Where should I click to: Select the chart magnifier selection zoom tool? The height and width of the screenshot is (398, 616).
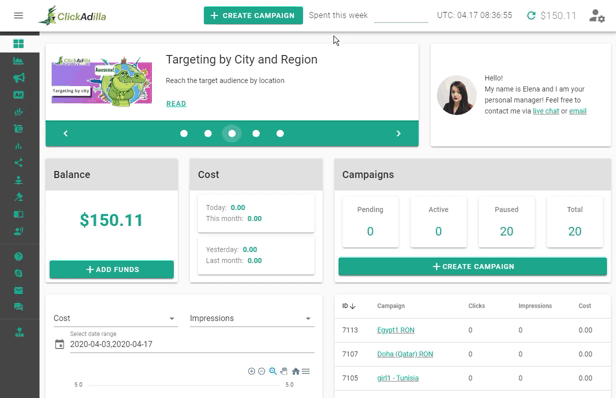[x=273, y=371]
